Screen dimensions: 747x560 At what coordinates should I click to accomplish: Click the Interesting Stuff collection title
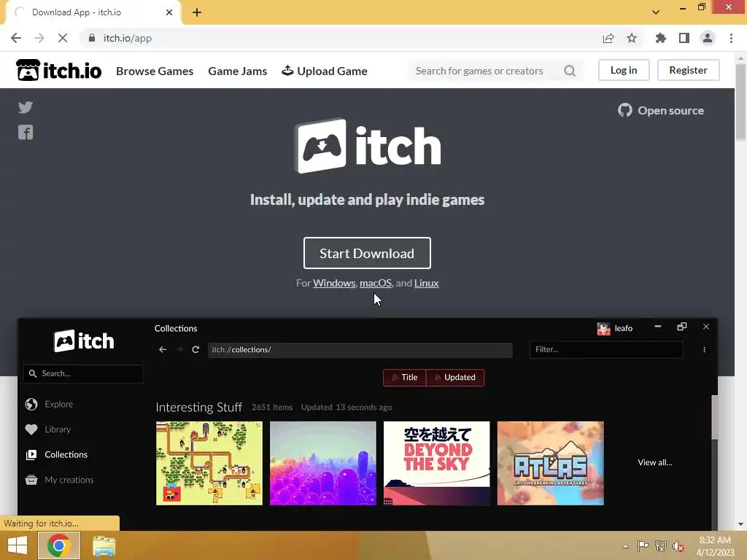(198, 407)
